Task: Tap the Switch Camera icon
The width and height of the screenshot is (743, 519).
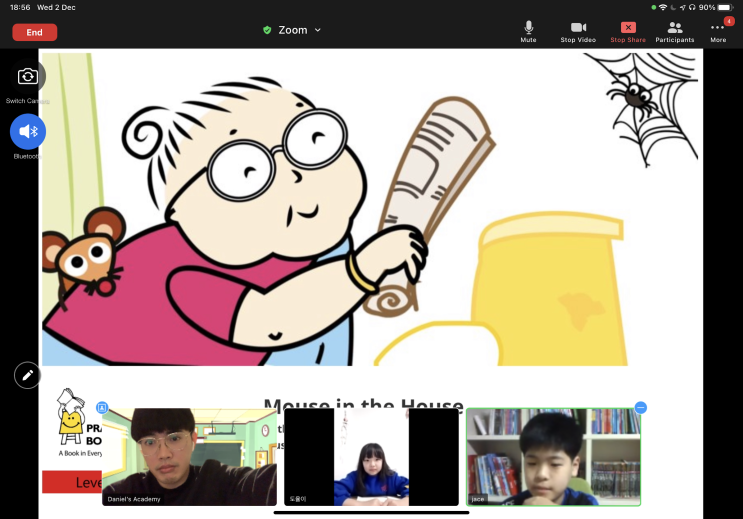Action: [27, 76]
